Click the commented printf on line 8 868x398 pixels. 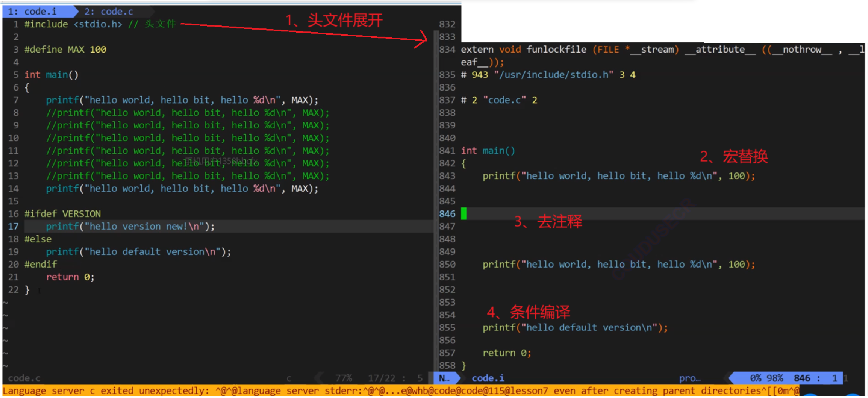[188, 113]
